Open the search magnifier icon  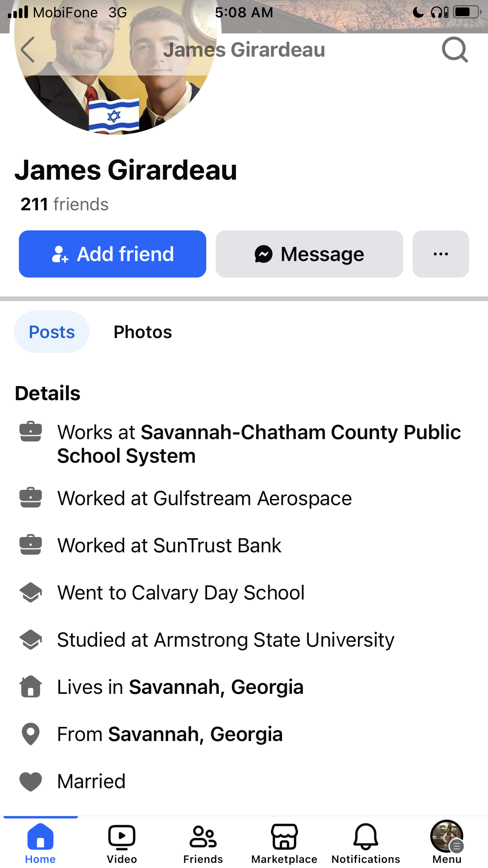coord(455,50)
